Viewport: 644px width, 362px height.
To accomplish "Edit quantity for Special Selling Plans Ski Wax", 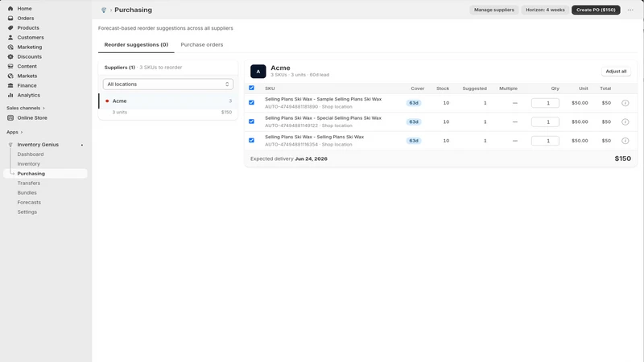I will coord(545,122).
